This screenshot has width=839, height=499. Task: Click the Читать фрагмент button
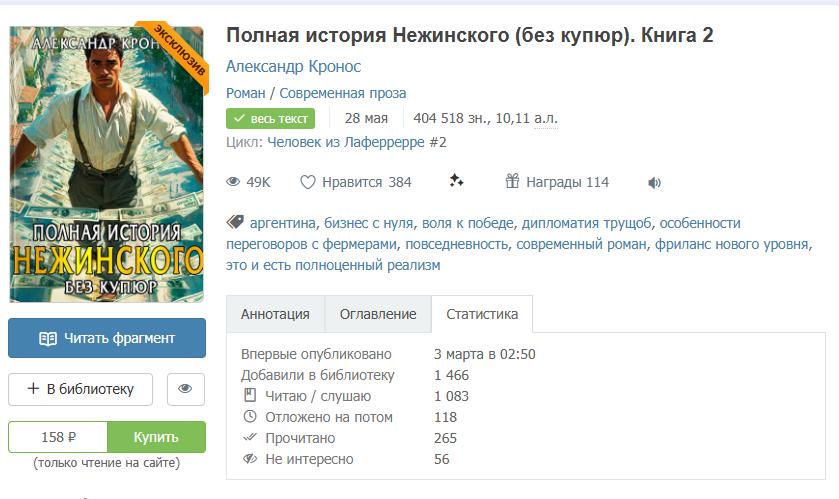107,338
